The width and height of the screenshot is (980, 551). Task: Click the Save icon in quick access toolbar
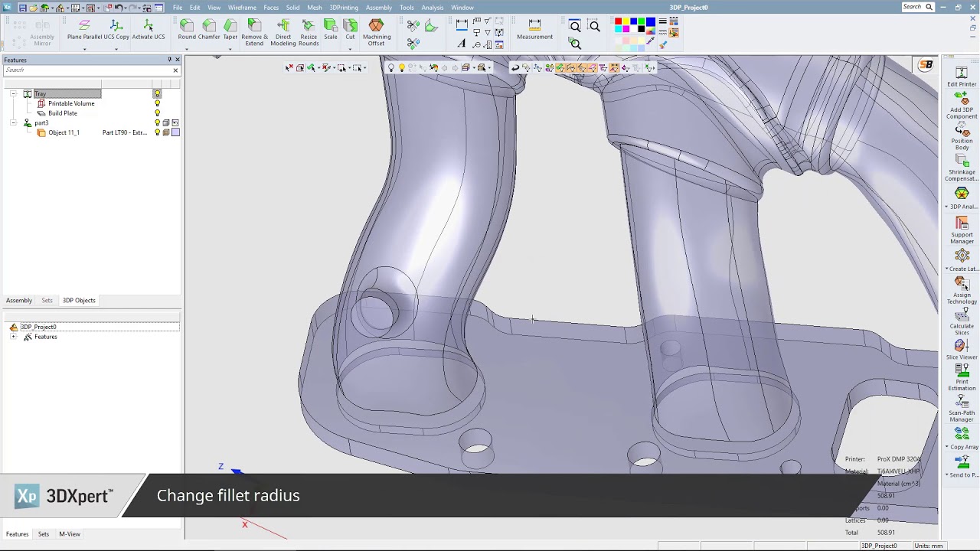pos(23,8)
